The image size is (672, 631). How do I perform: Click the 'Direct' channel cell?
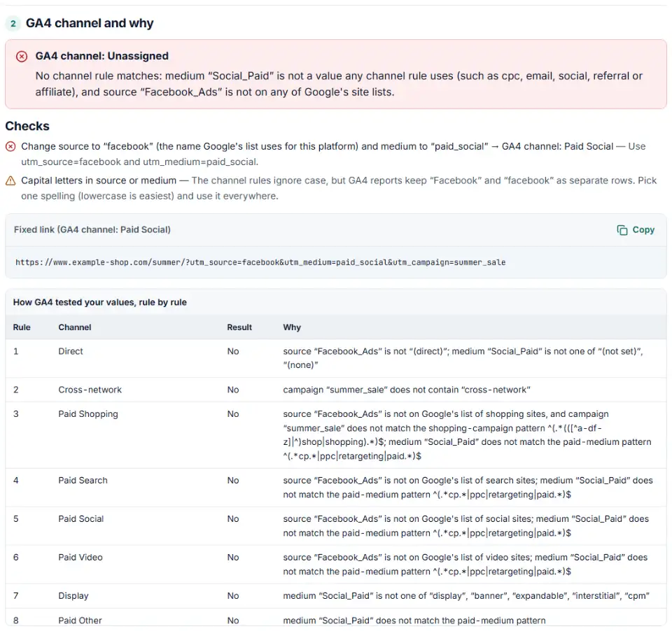click(x=71, y=351)
